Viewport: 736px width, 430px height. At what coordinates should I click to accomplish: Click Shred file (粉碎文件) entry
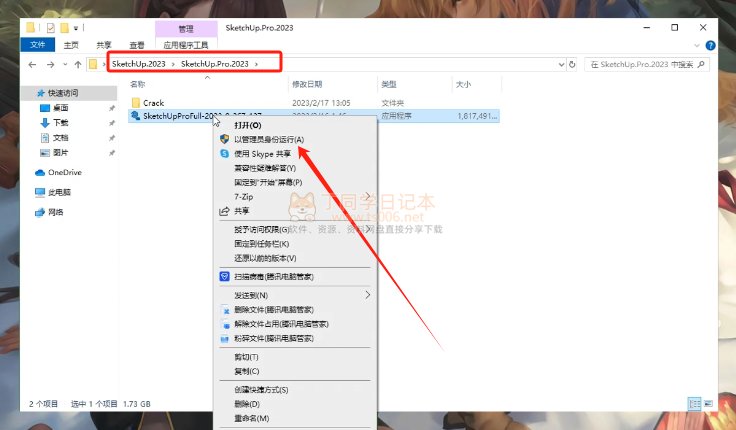point(274,338)
